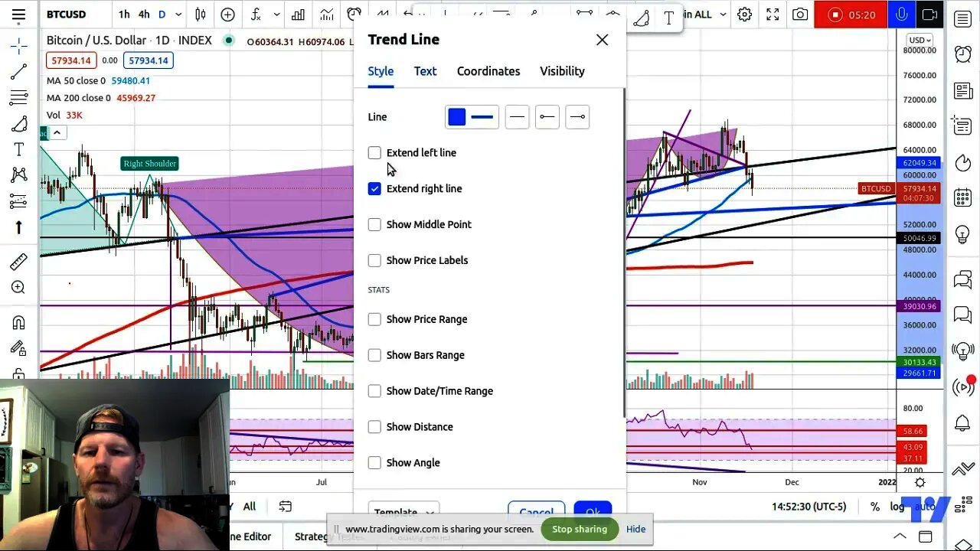Image resolution: width=980 pixels, height=551 pixels.
Task: Open the candlestick chart type selector
Action: (x=201, y=15)
